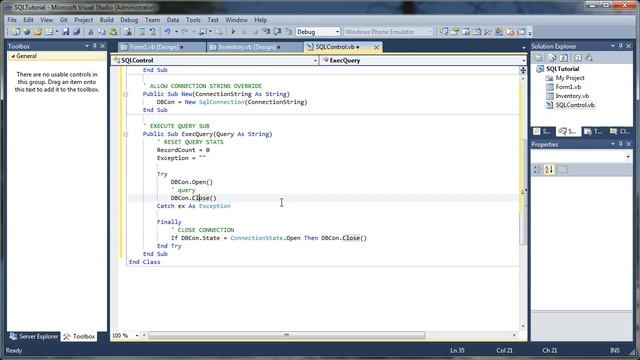
Task: Click the Save All toolbar icon
Action: [x=76, y=32]
